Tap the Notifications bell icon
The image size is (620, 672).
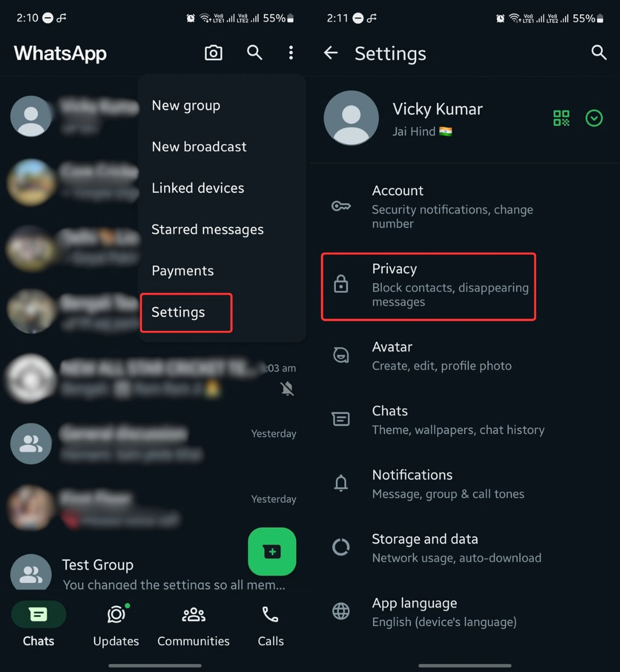[340, 484]
